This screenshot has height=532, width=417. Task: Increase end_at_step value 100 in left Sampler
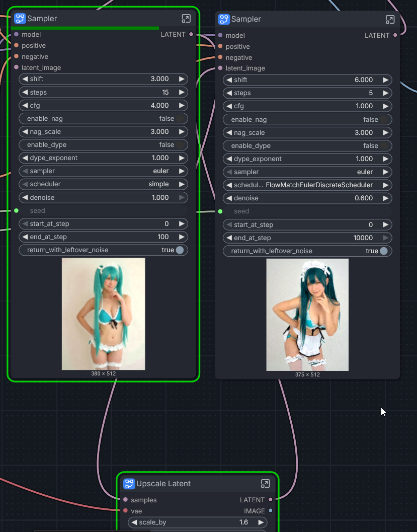pyautogui.click(x=182, y=237)
